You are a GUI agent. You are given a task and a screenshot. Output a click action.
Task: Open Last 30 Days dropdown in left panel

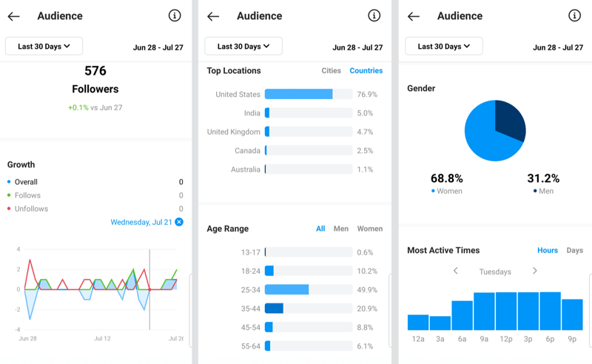[x=44, y=46]
